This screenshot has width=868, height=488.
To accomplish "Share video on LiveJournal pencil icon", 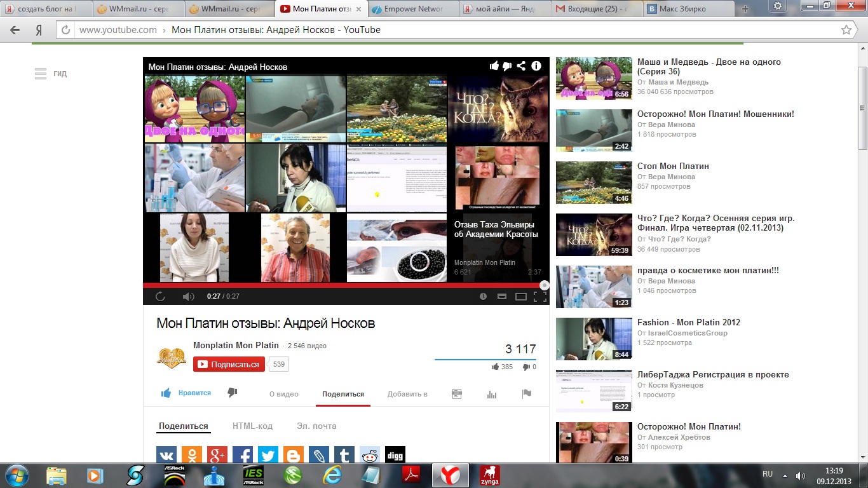I will tap(319, 456).
